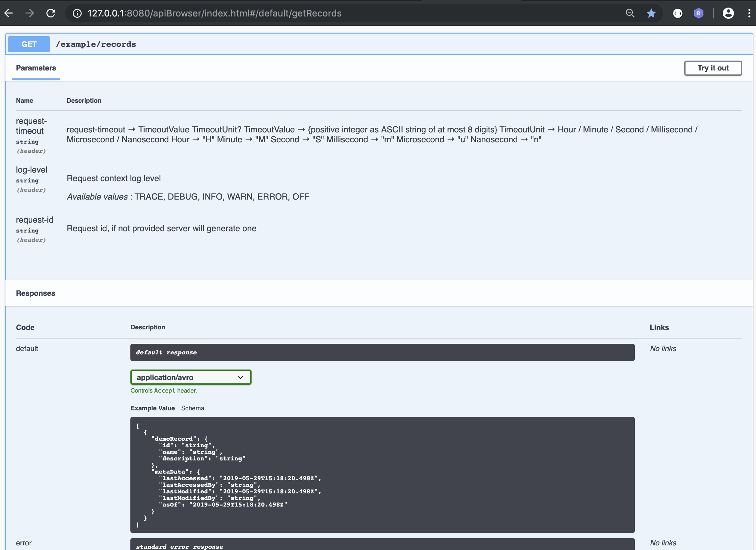This screenshot has width=756, height=550.
Task: Click the 'Links' column header
Action: coord(659,327)
